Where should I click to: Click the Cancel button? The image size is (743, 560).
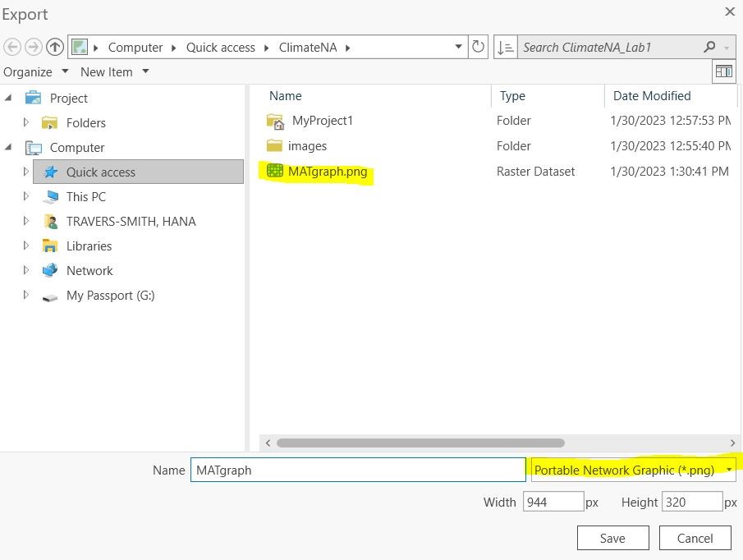[x=695, y=538]
